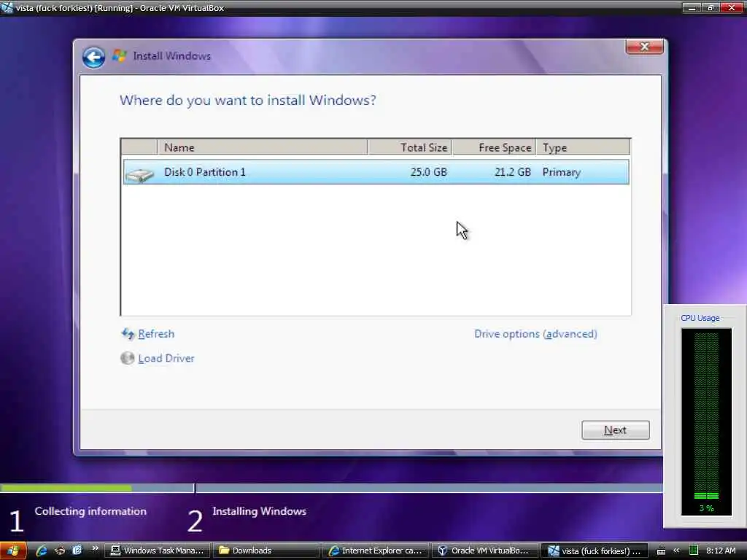Switch to Oracle VM VirtualBox taskbar button
747x560 pixels.
tap(485, 551)
